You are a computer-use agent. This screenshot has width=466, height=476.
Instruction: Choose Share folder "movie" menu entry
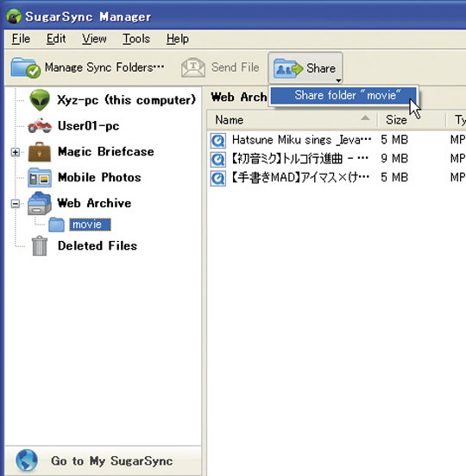tap(343, 95)
